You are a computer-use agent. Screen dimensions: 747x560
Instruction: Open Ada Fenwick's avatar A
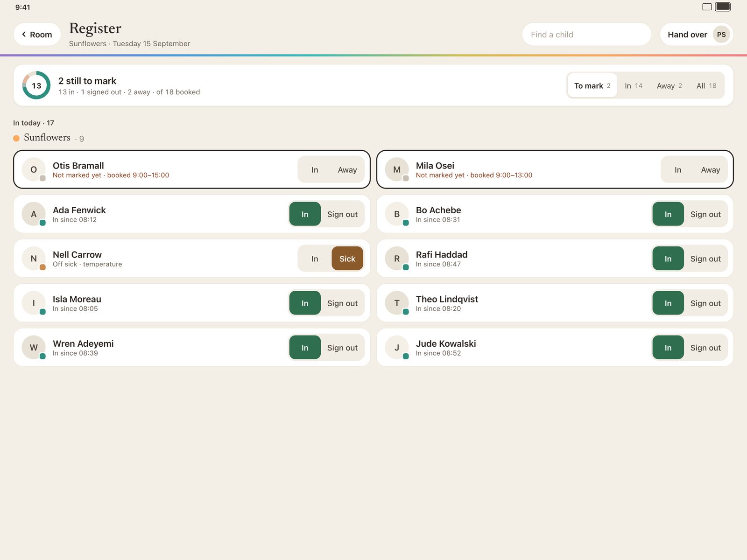click(x=34, y=214)
